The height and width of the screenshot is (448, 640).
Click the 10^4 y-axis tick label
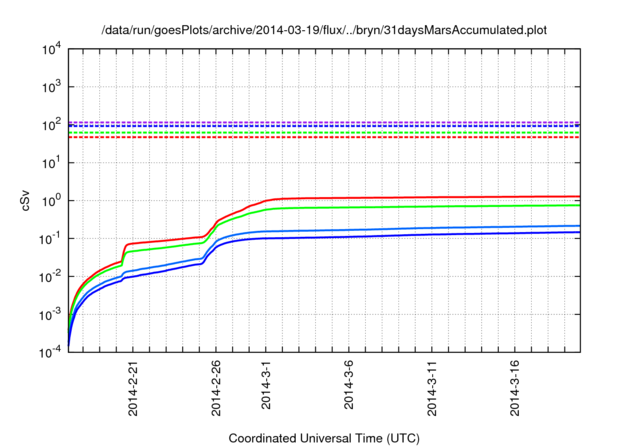[x=52, y=49]
